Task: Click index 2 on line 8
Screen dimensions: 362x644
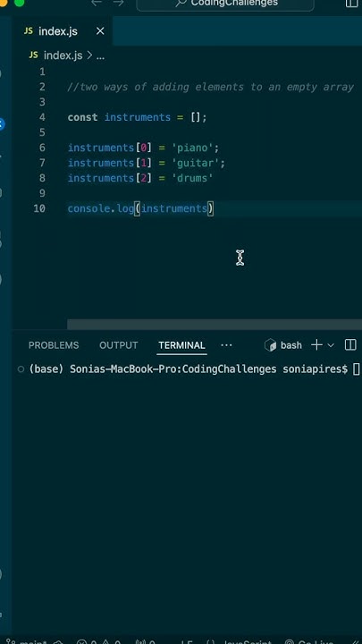Action: tap(143, 178)
